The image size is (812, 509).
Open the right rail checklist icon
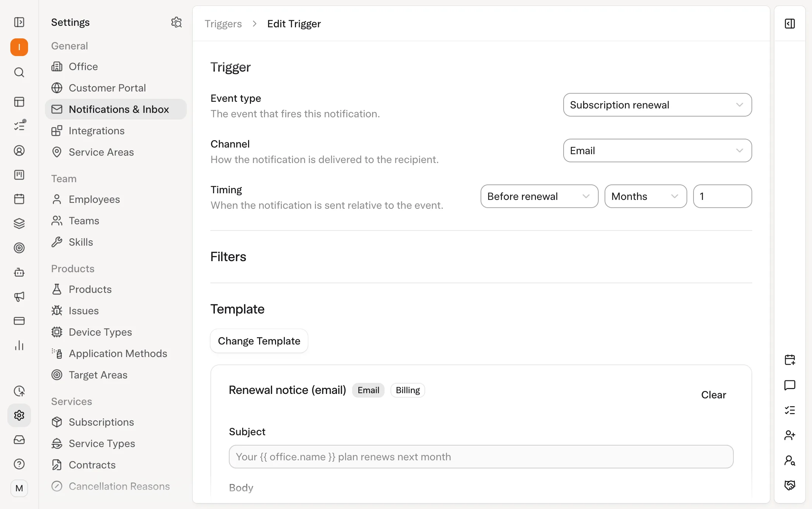(x=790, y=410)
